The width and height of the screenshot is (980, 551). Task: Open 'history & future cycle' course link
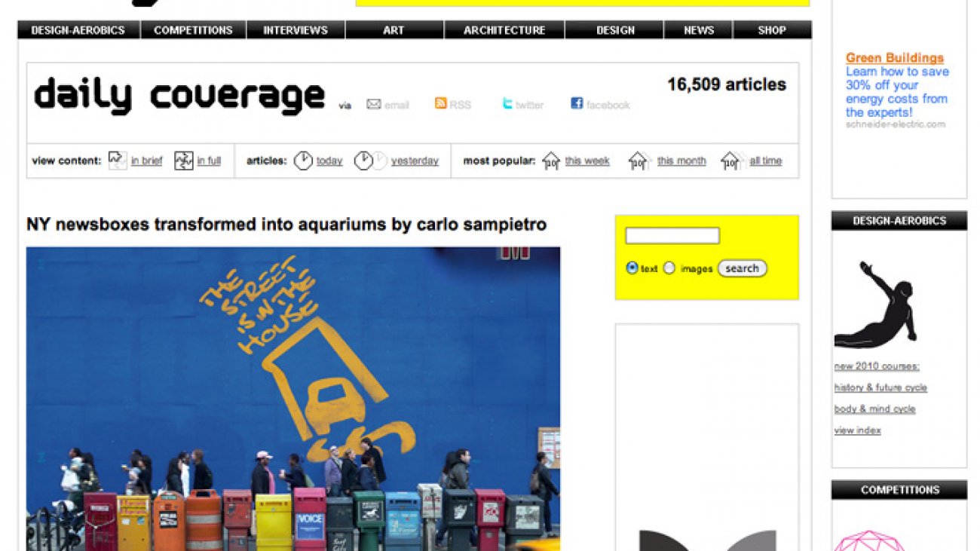(880, 387)
